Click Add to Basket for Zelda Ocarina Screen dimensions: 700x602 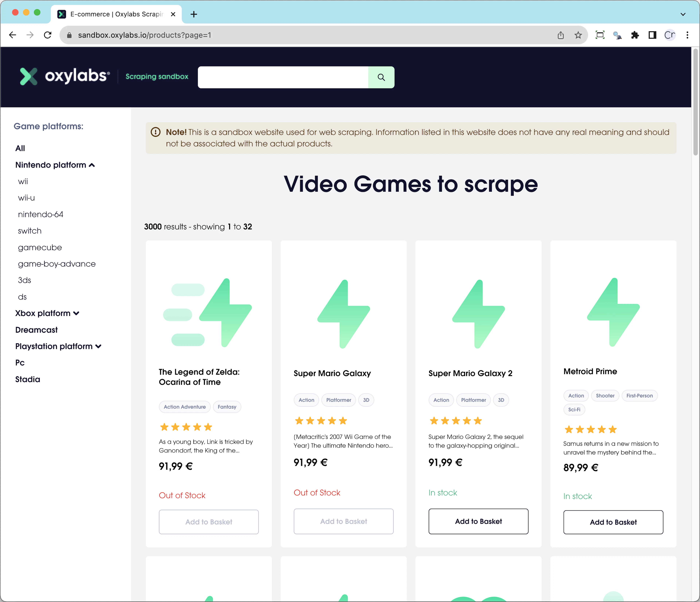pos(209,522)
